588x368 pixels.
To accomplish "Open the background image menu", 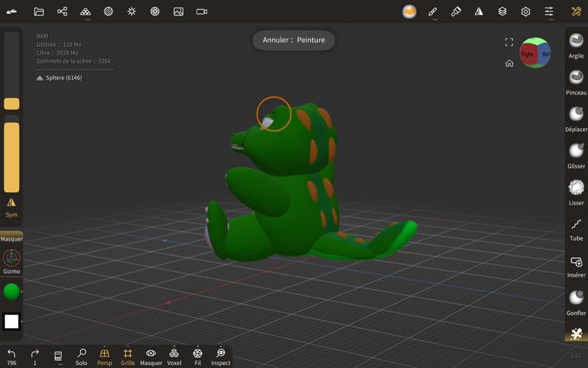I will click(179, 12).
